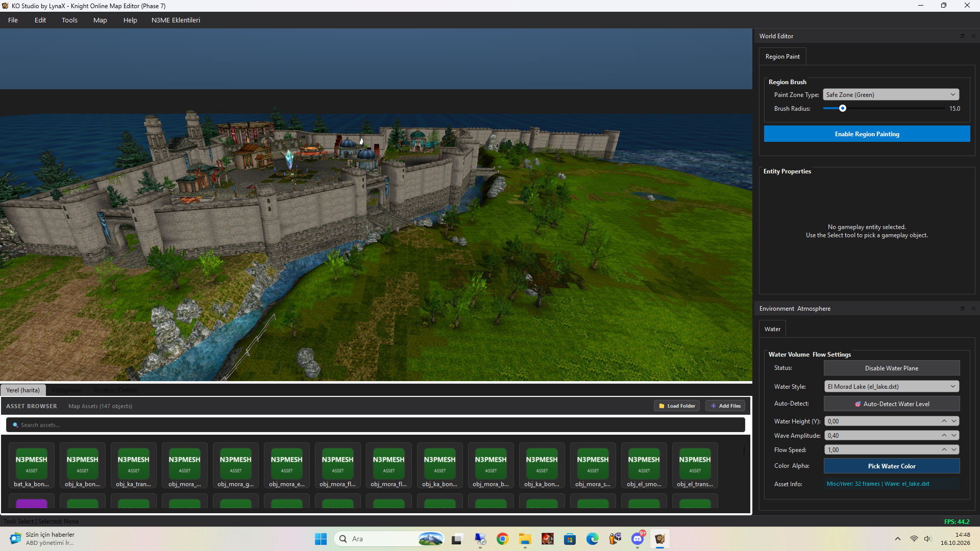The width and height of the screenshot is (980, 551).
Task: Click the Brush Radius slider handle
Action: (843, 109)
